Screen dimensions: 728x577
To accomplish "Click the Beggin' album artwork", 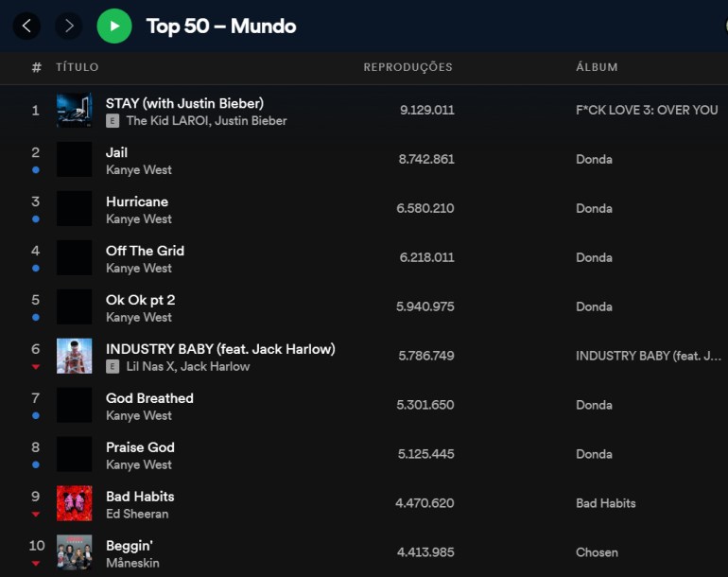I will click(74, 552).
